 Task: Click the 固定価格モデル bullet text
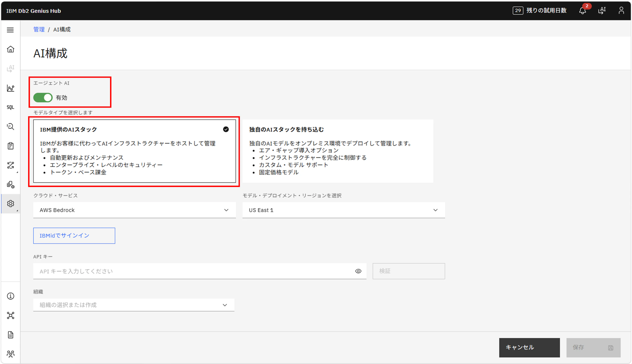pyautogui.click(x=279, y=172)
